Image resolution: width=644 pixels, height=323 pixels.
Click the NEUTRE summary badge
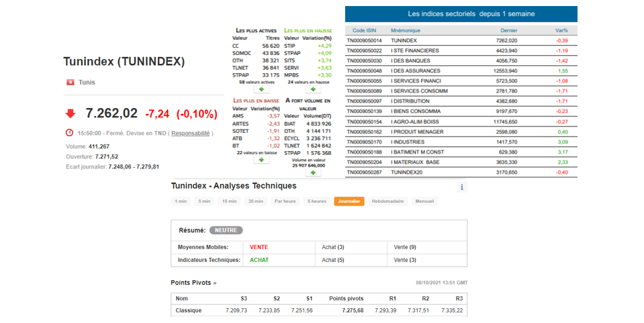tap(226, 230)
